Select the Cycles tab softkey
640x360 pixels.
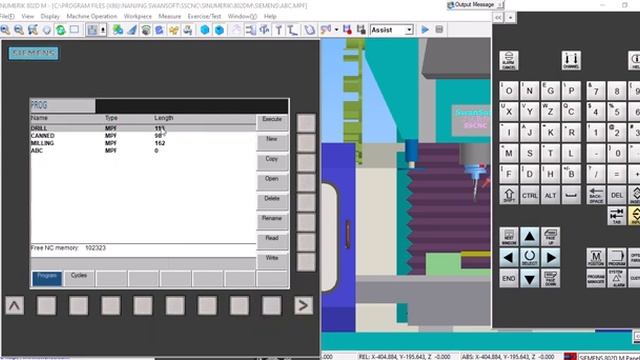coord(79,278)
